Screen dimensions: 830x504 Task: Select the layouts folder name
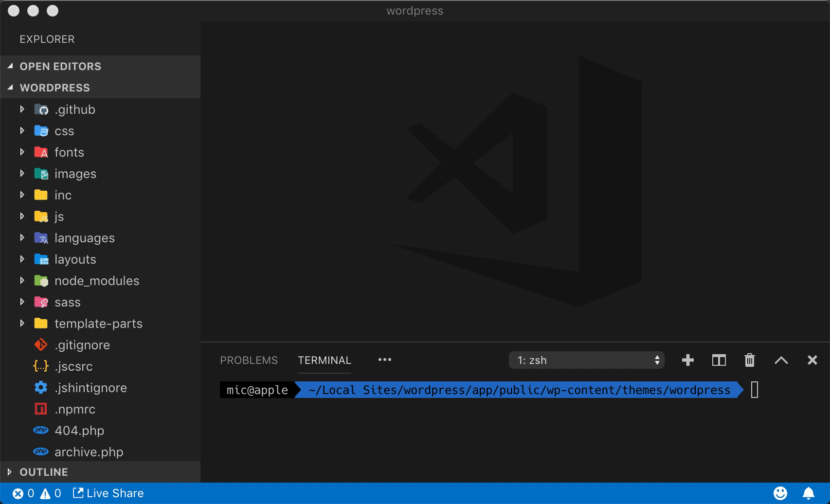point(75,260)
